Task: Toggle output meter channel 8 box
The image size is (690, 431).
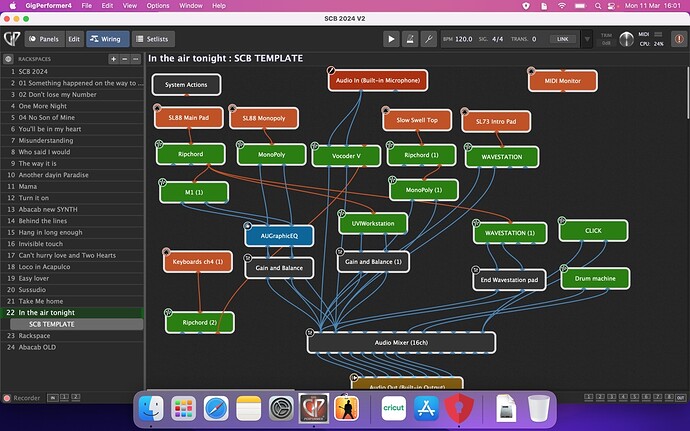Action: coord(669,398)
